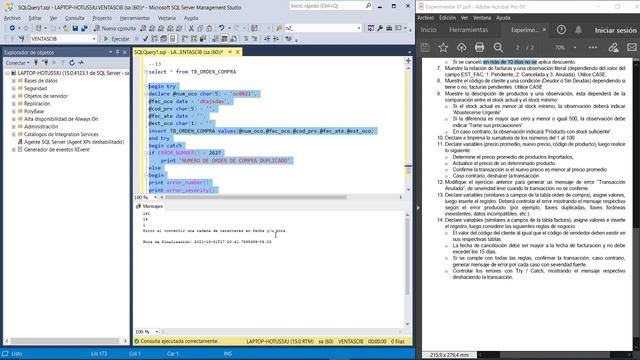Click the Copy icon in SSMS toolbar
This screenshot has width=640, height=360.
pos(200,28)
